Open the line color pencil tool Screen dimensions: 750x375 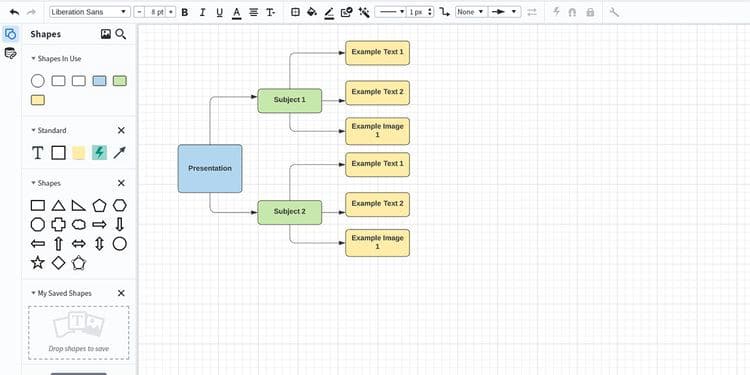coord(329,12)
